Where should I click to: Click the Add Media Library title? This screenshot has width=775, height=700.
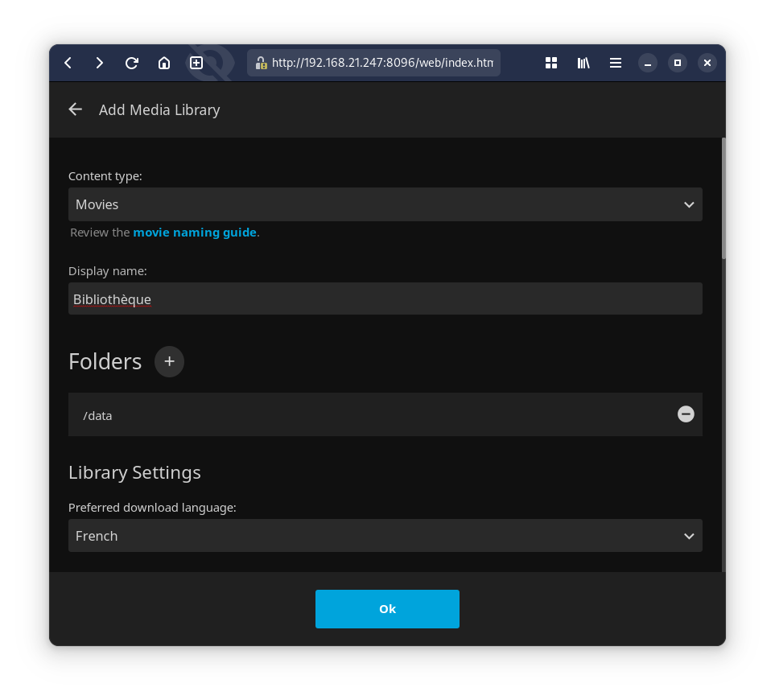[159, 109]
